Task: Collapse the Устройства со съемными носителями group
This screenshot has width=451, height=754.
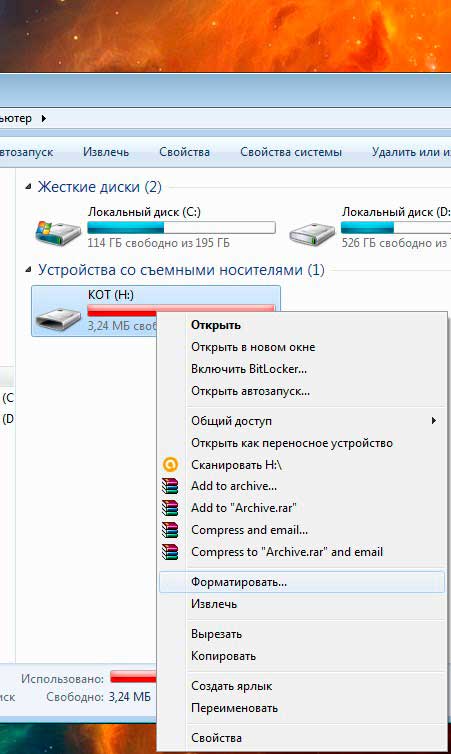Action: click(x=28, y=270)
